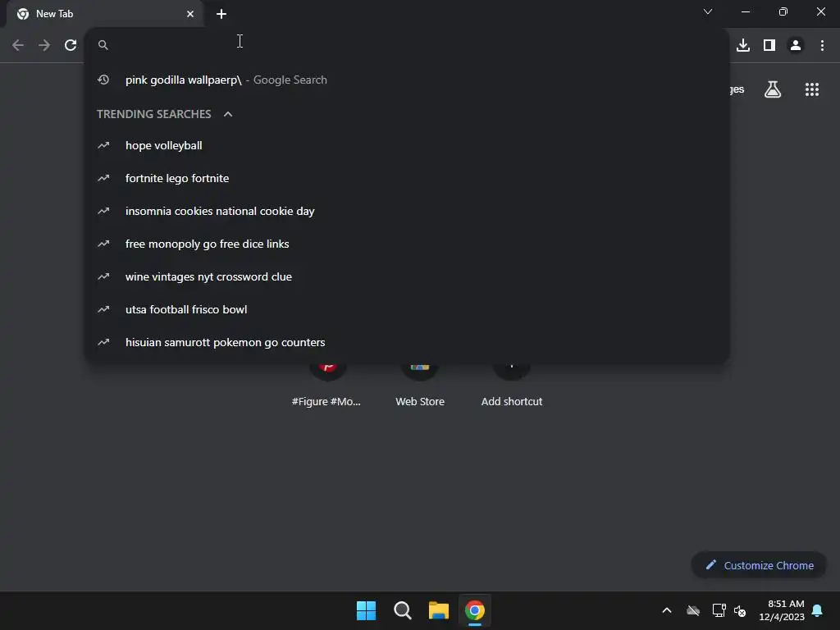Click the Chrome taskbar icon
Image resolution: width=840 pixels, height=630 pixels.
click(x=475, y=610)
